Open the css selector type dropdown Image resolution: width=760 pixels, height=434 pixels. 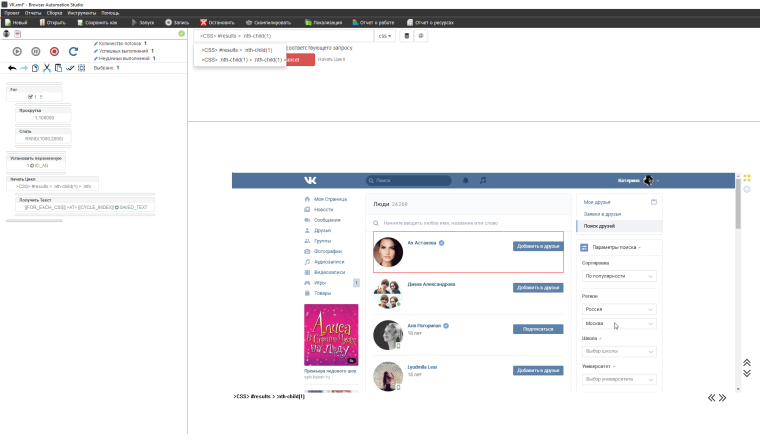385,36
